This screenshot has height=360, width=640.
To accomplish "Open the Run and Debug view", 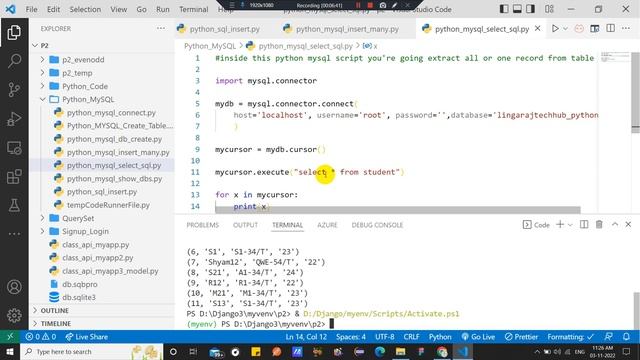I will [x=14, y=119].
